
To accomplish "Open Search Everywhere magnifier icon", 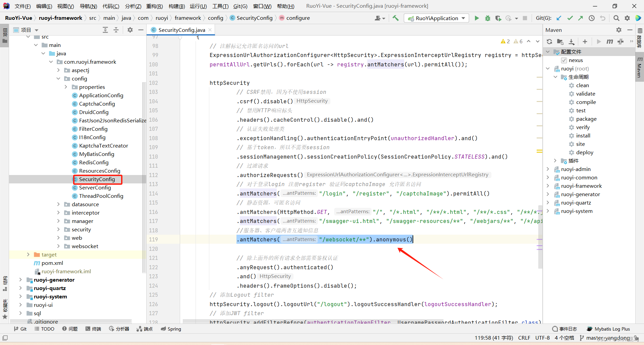I will pos(616,18).
